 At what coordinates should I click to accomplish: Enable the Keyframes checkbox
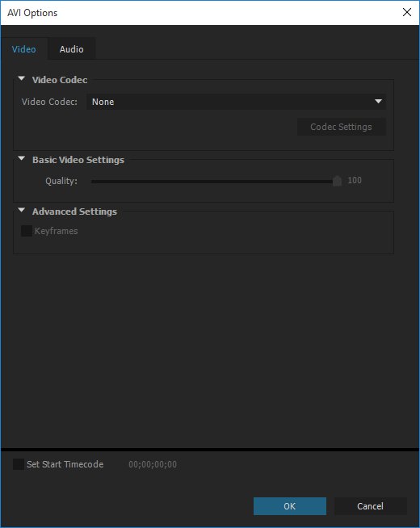coord(27,231)
